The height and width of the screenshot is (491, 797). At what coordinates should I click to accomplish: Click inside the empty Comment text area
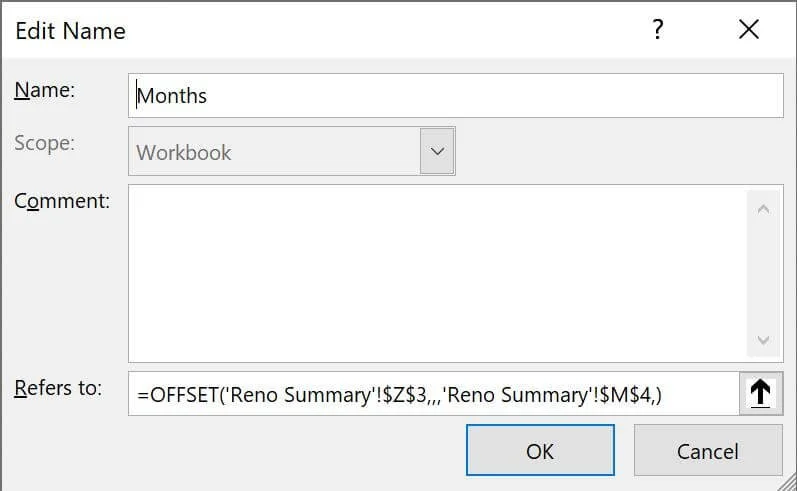click(437, 273)
